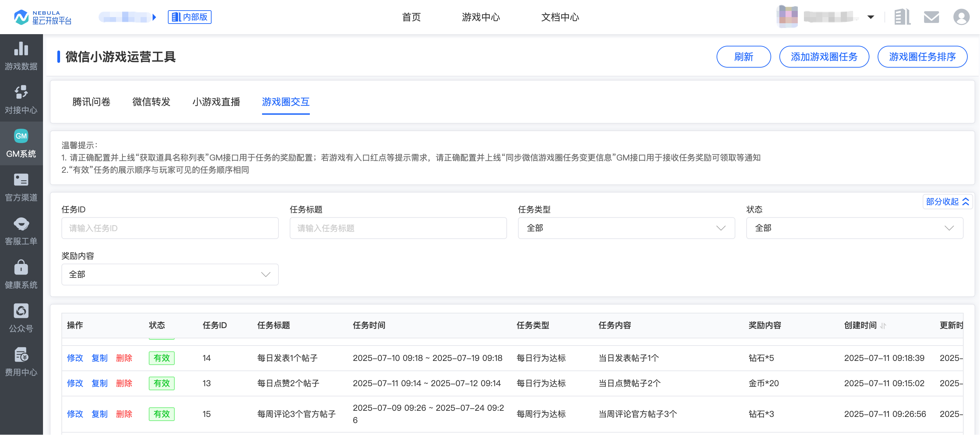
Task: Open 官方渠道 in the sidebar
Action: coord(21,187)
